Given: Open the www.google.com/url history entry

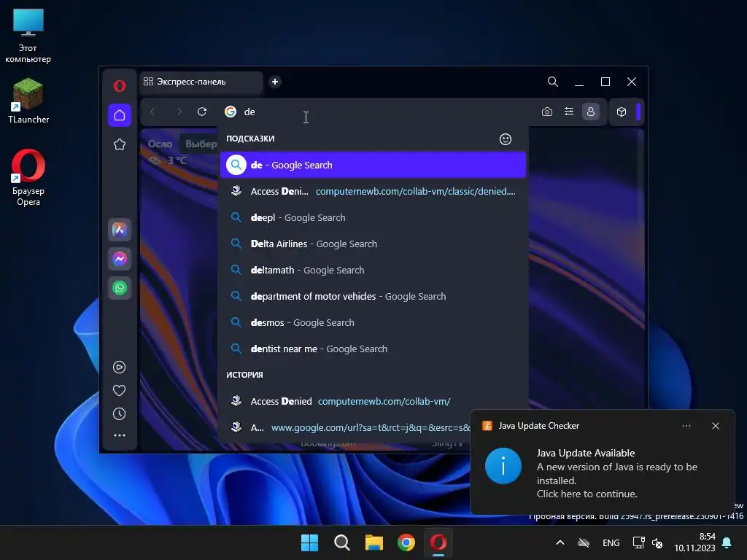Looking at the screenshot, I should click(345, 427).
